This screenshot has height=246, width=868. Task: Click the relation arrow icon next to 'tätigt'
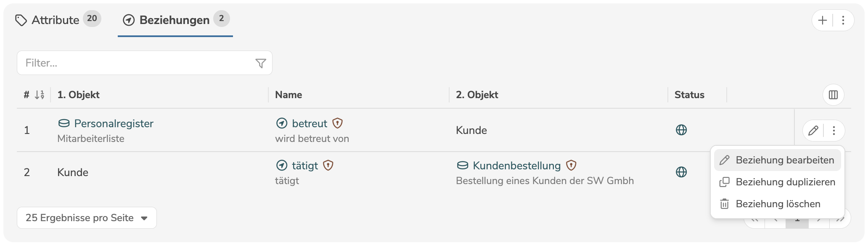(x=283, y=165)
